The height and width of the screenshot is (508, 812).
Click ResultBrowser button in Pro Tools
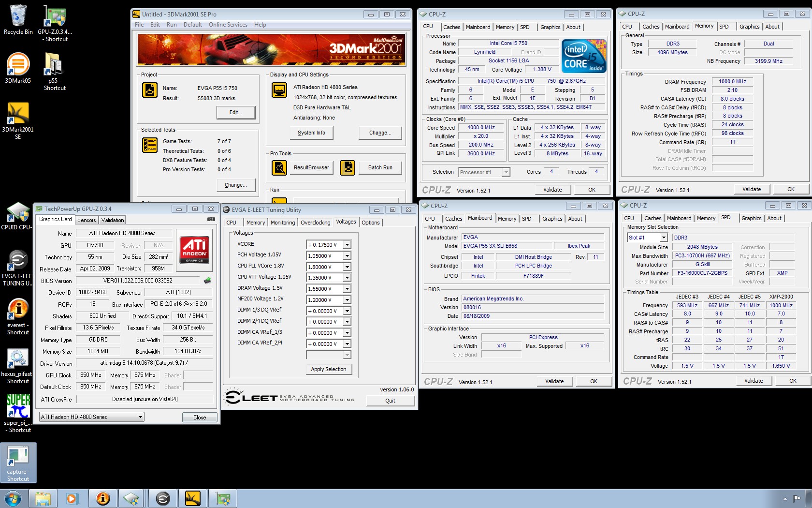coord(311,167)
